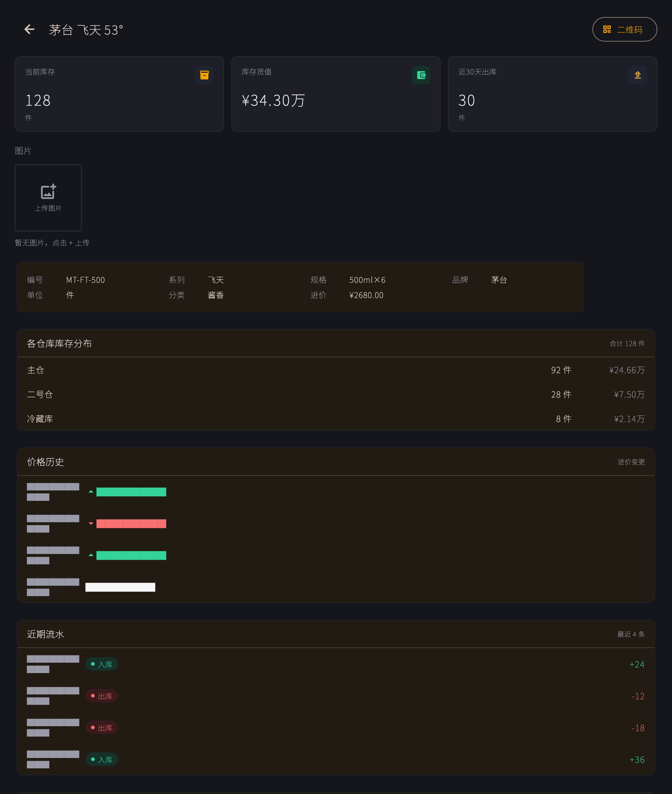The image size is (672, 794).
Task: Click the 各仓库库存分布 section heading
Action: click(x=60, y=344)
